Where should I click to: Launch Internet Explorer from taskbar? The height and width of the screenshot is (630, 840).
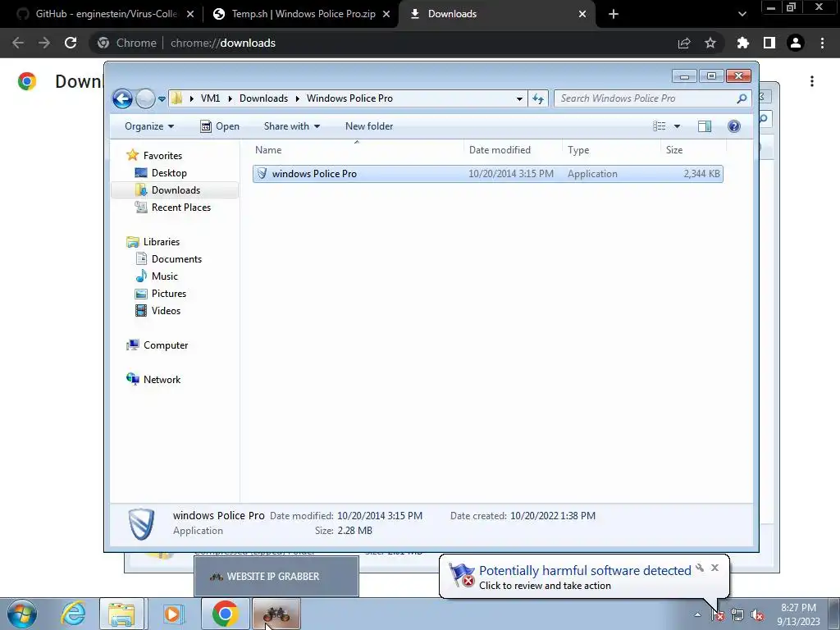click(73, 614)
